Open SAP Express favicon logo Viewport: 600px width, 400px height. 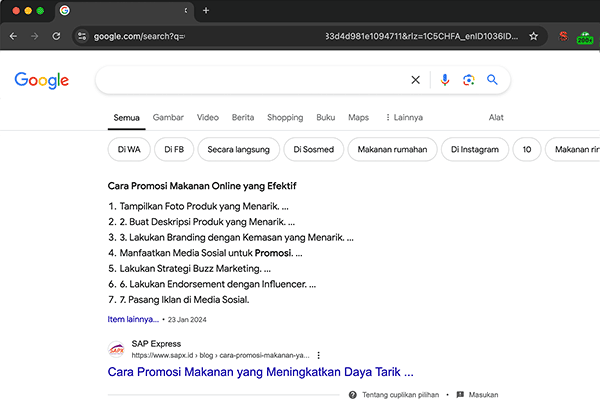(x=116, y=349)
